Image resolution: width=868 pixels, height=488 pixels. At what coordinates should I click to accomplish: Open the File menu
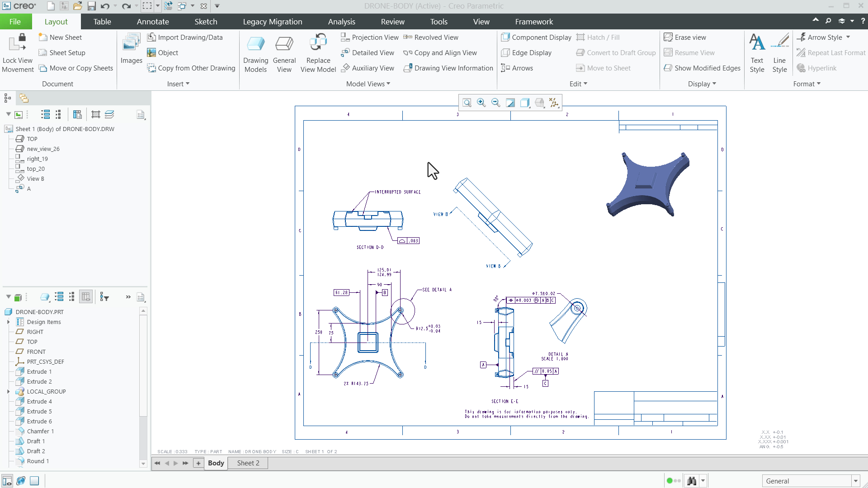point(15,22)
